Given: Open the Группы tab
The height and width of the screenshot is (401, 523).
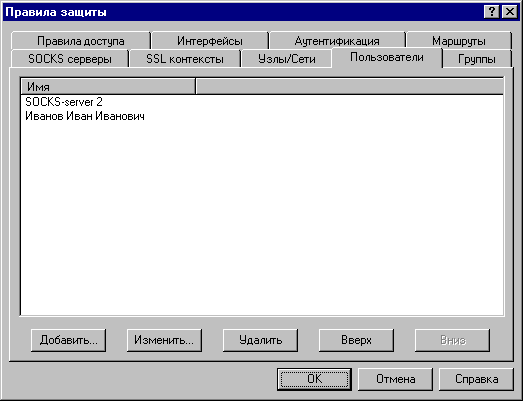Looking at the screenshot, I should coord(477,59).
